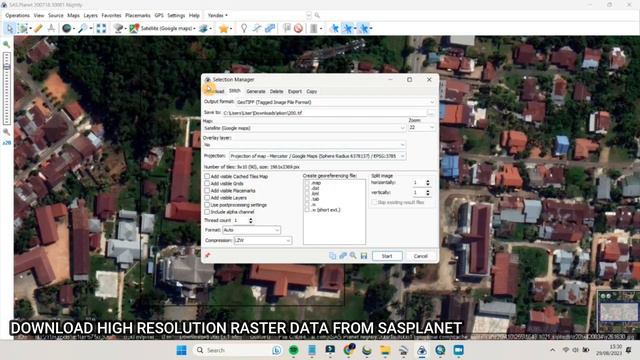The height and width of the screenshot is (360, 640).
Task: Open the Operations menu
Action: coord(18,16)
